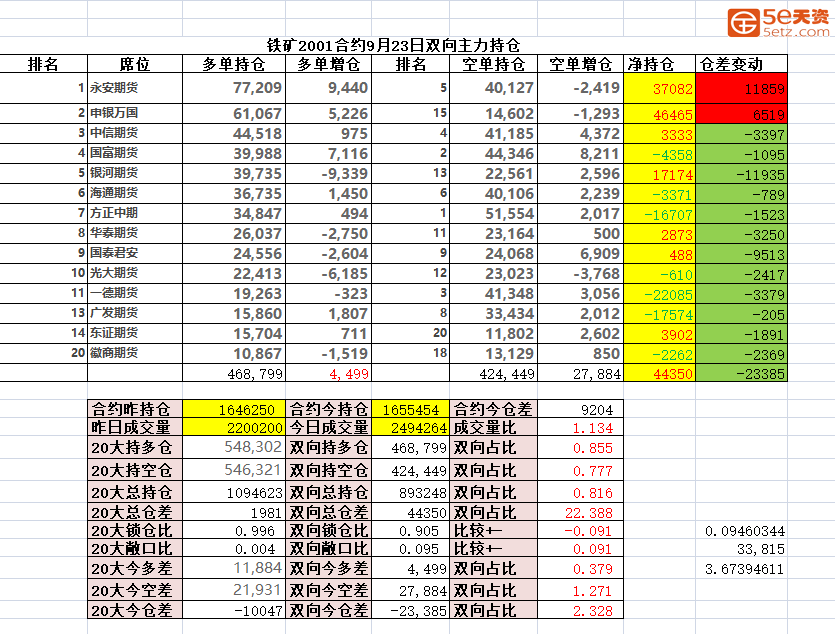Screen dimensions: 835x634
Task: Select the 多单持仓 column header
Action: pyautogui.click(x=234, y=64)
